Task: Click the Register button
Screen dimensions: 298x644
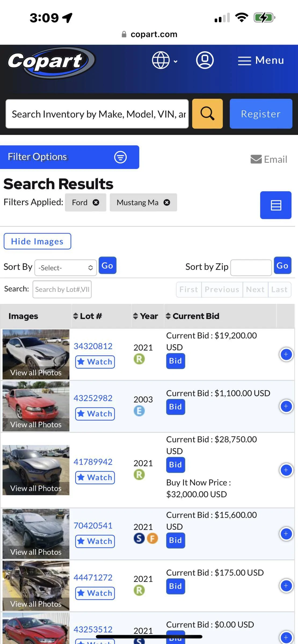Action: 261,114
